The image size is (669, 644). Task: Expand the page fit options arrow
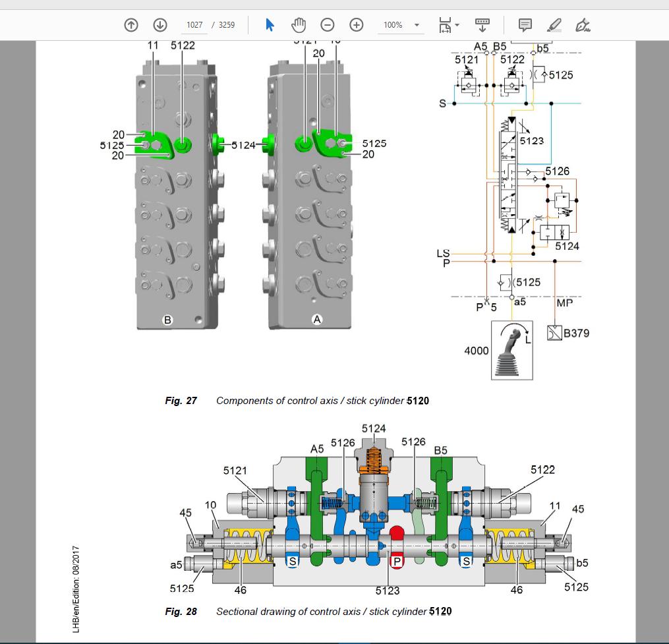[x=457, y=25]
